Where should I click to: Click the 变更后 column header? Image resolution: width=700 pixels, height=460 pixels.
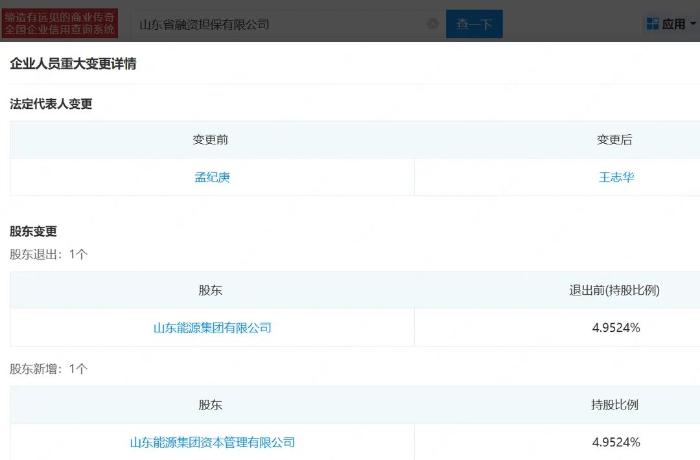615,140
